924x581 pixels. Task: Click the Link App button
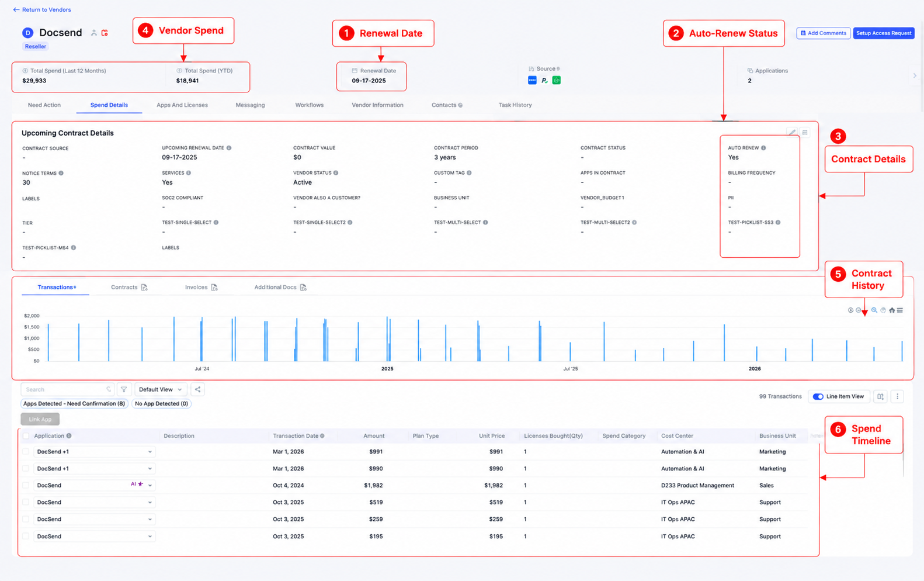click(x=40, y=419)
